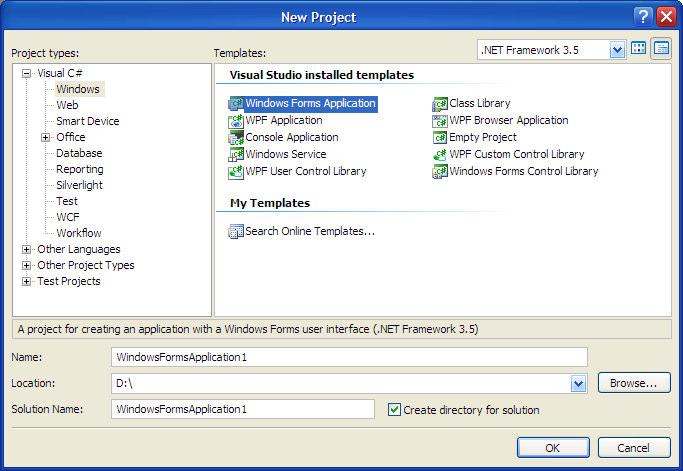Open the Location path dropdown arrow
This screenshot has width=683, height=471.
578,384
